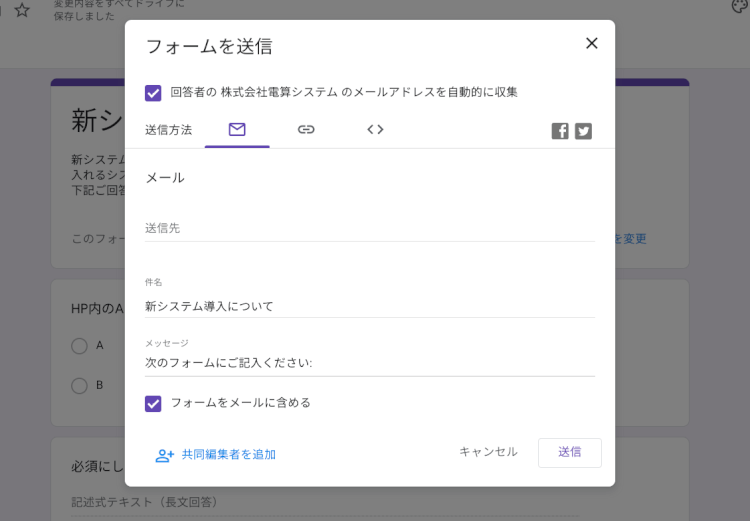Share the form via Twitter icon

pyautogui.click(x=583, y=131)
